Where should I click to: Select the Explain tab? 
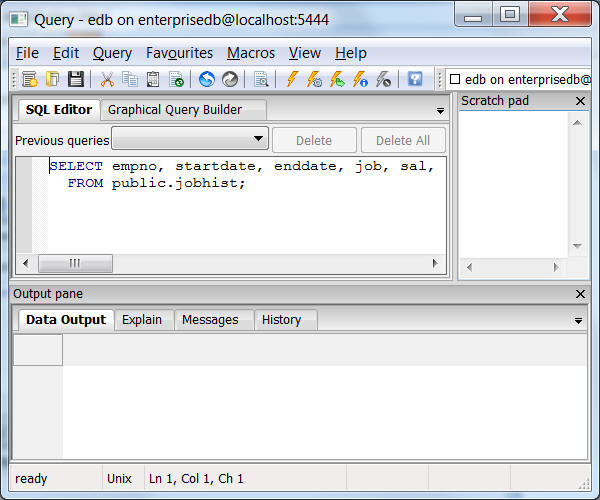pyautogui.click(x=144, y=320)
